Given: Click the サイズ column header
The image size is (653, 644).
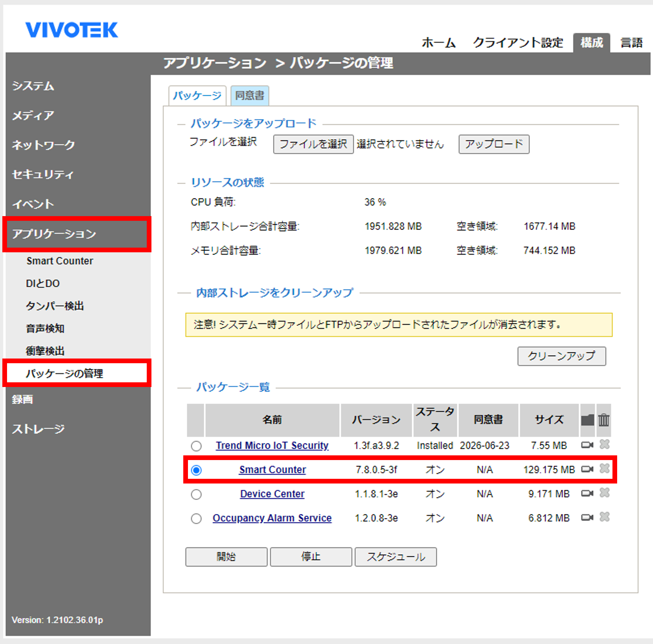Looking at the screenshot, I should click(549, 420).
